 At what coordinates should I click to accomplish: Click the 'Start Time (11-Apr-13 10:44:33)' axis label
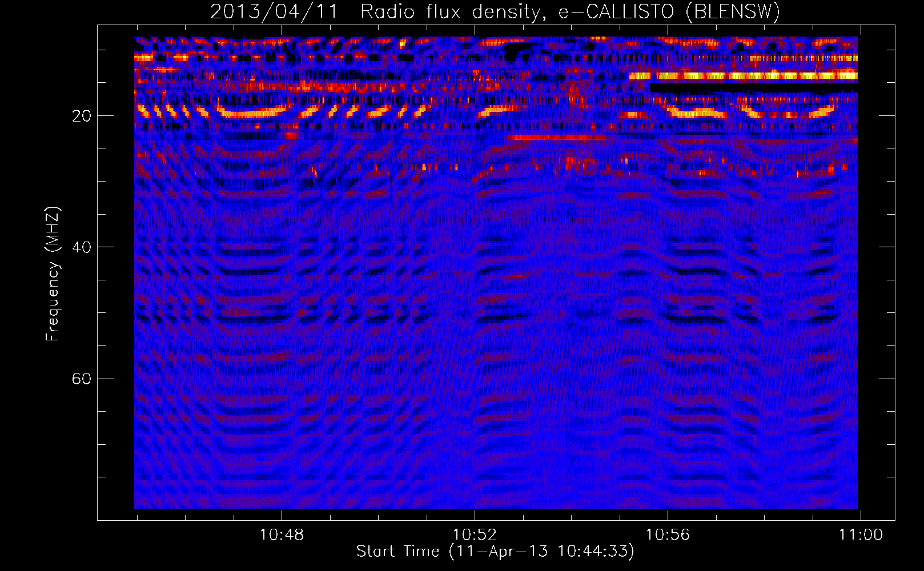point(495,552)
